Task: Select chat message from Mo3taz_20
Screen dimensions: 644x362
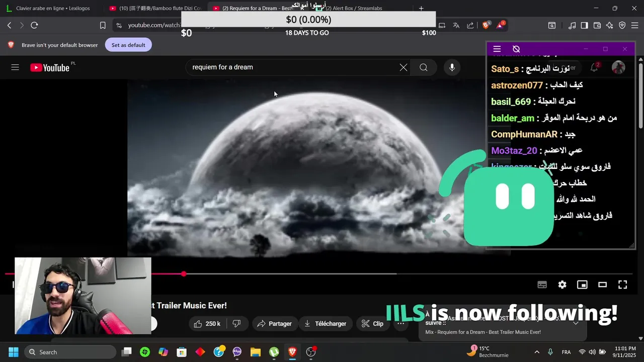Action: 536,150
